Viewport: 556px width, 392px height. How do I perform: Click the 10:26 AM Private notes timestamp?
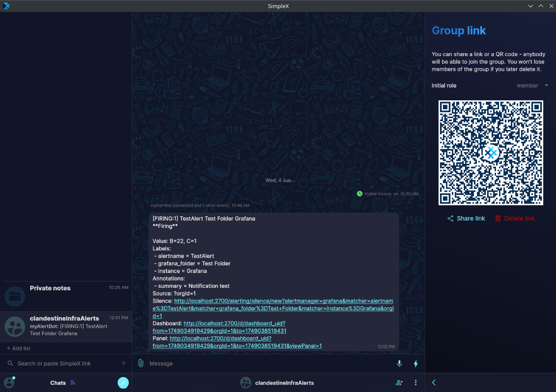tap(118, 287)
